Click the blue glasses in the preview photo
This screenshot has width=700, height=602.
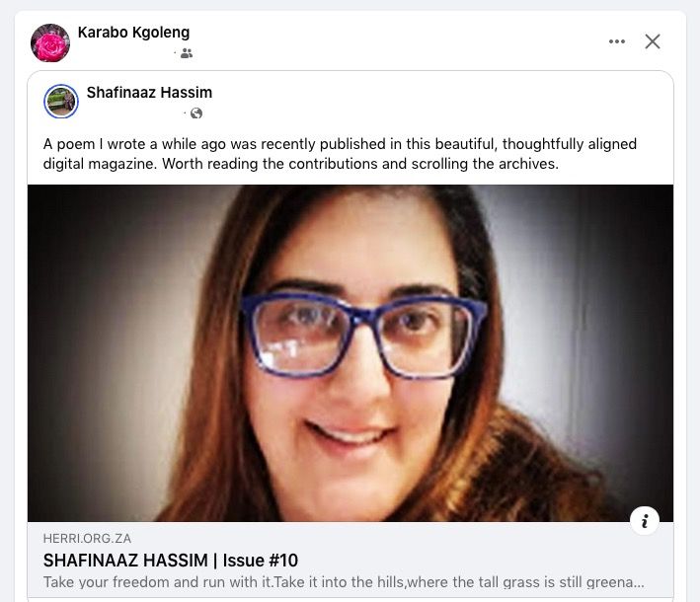364,335
